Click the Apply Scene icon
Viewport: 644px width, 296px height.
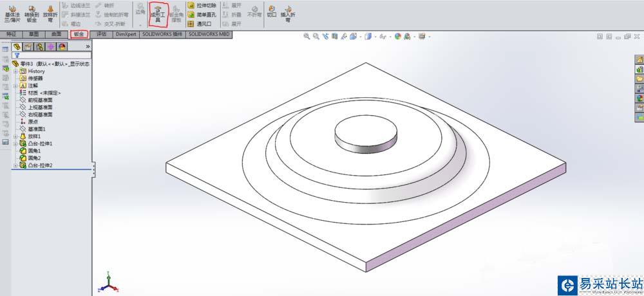407,37
